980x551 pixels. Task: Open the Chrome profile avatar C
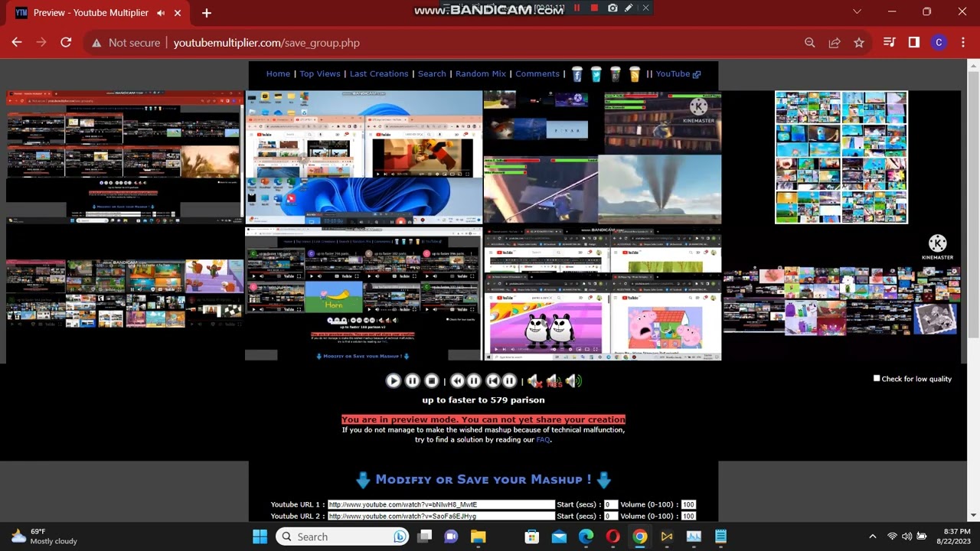click(939, 43)
